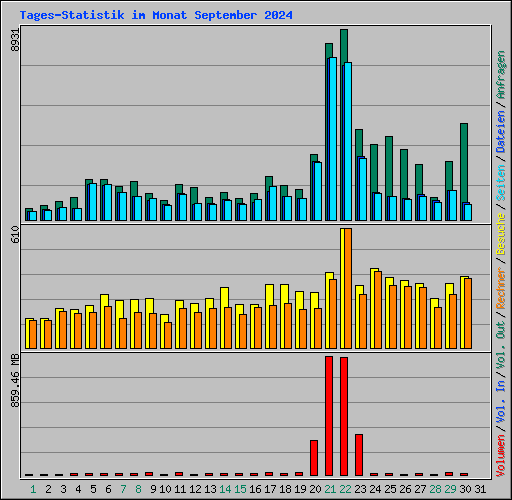512x500 pixels.
Task: Click the green Anfragen bar for day 25
Action: pos(389,166)
